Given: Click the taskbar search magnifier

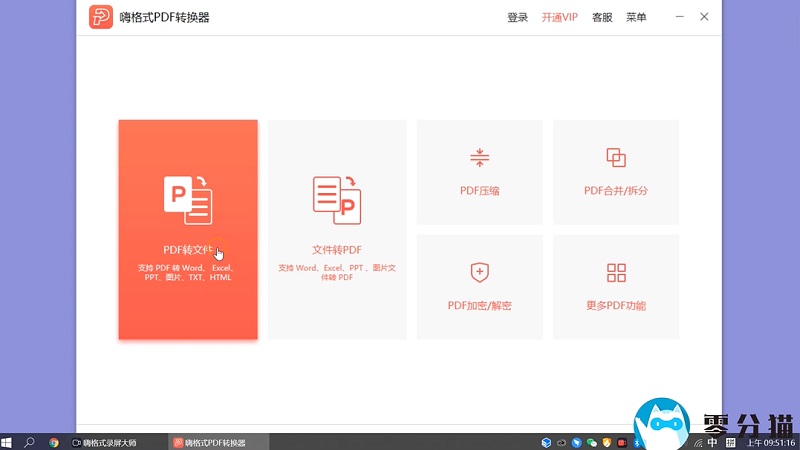Looking at the screenshot, I should coord(29,442).
